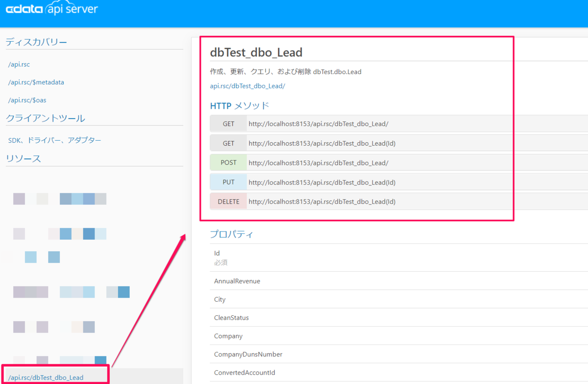Click the GET dbTest_dbo_Lead/ method row
Screen dimensions: 588x384
click(399, 124)
